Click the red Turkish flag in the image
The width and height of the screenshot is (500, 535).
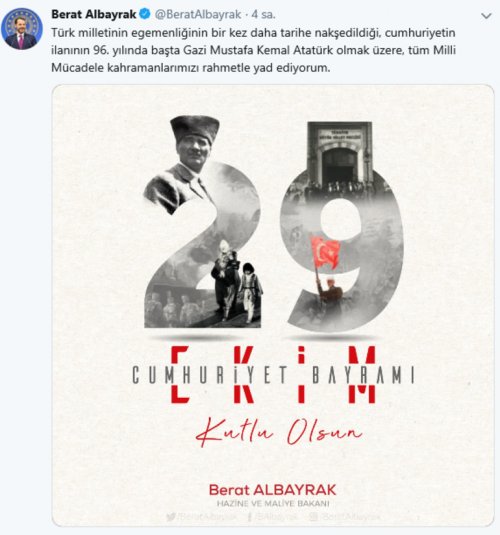(326, 252)
